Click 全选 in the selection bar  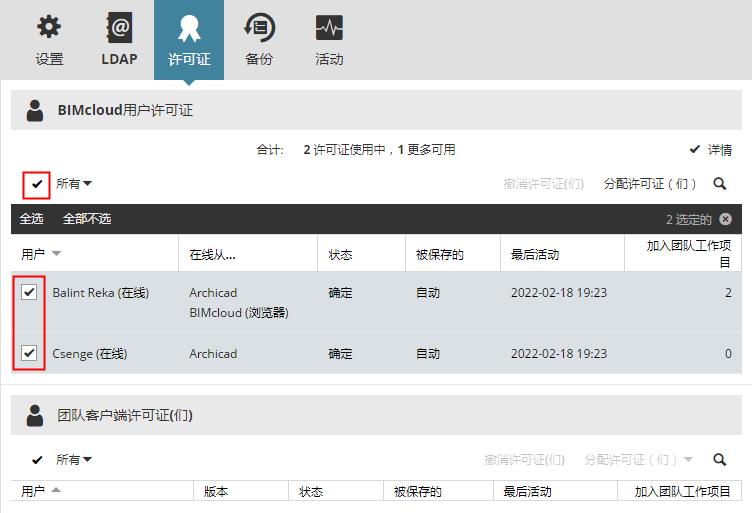coord(31,219)
